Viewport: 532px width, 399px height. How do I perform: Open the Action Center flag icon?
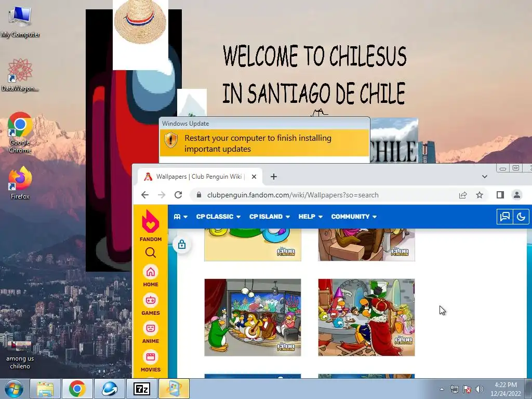467,389
